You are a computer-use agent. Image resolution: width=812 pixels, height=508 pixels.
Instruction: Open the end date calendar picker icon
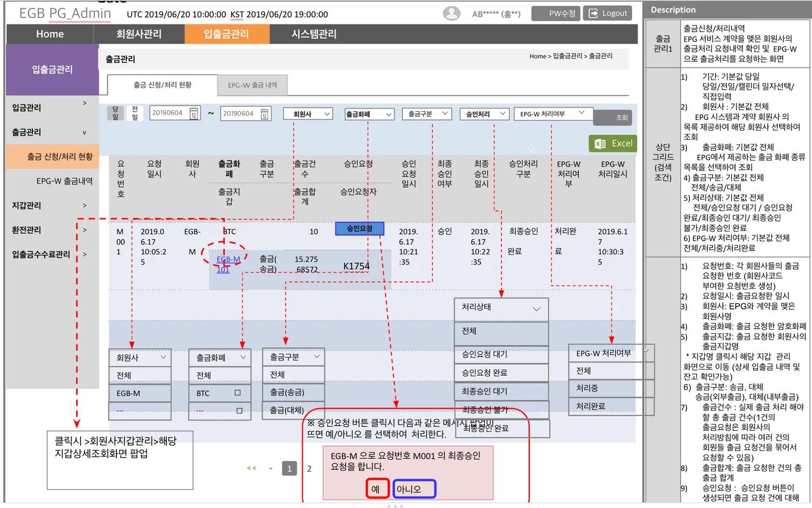265,114
